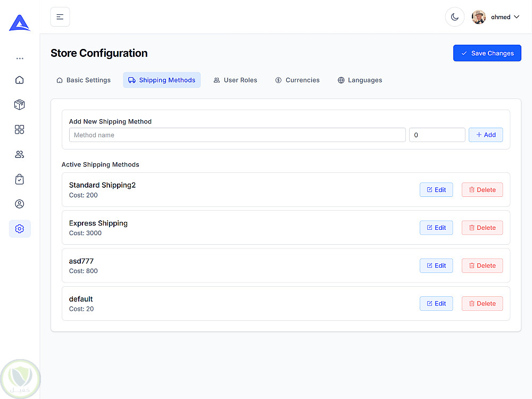Edit the Standard Shipping2 method

tap(436, 190)
